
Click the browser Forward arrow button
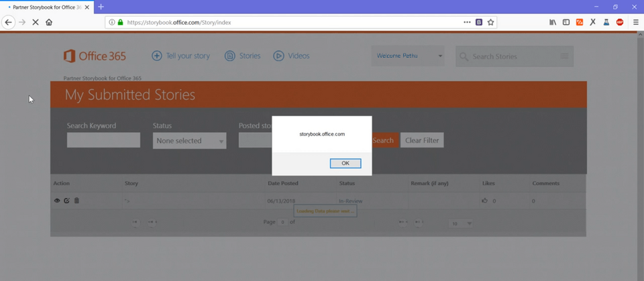click(22, 22)
